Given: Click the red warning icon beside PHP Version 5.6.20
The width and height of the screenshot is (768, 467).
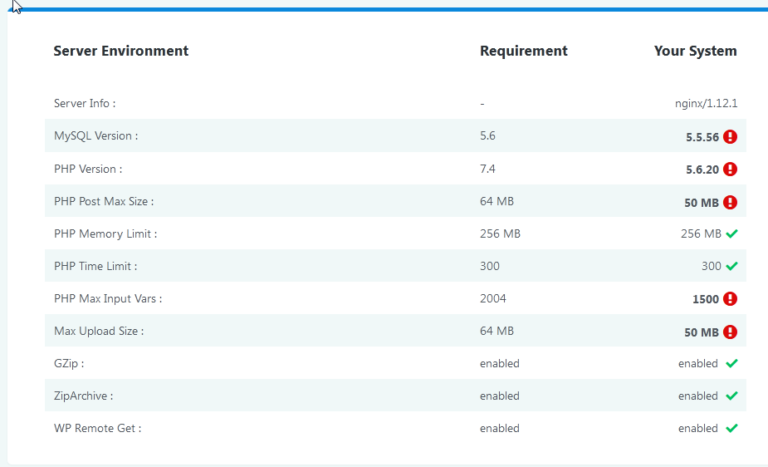Looking at the screenshot, I should pos(730,169).
